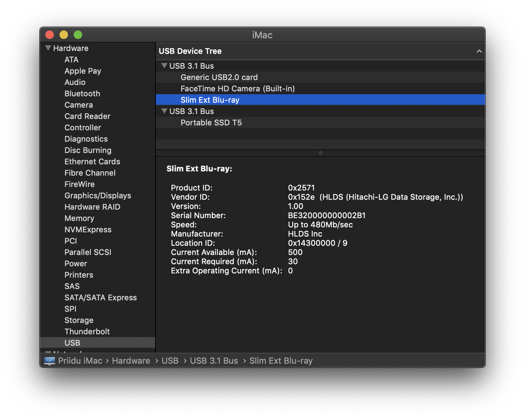Screen dimensions: 525x420
Task: Open Memory category
Action: point(79,218)
